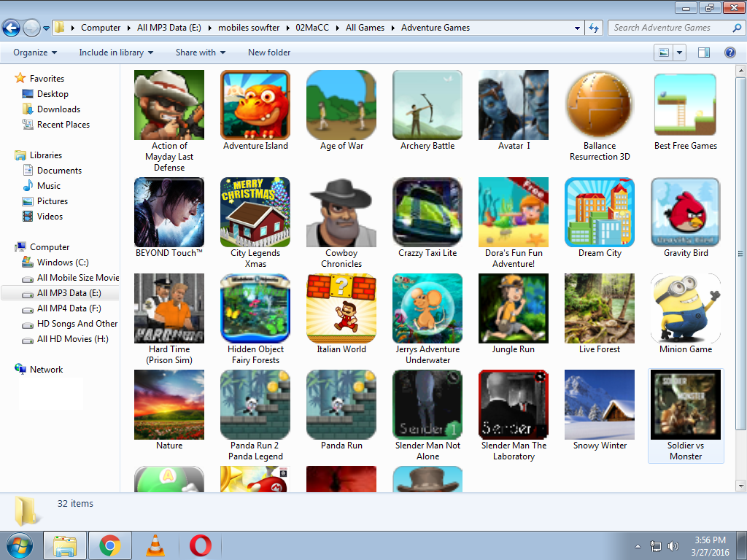Select the Slender Man Not Alone icon
747x560 pixels.
427,404
